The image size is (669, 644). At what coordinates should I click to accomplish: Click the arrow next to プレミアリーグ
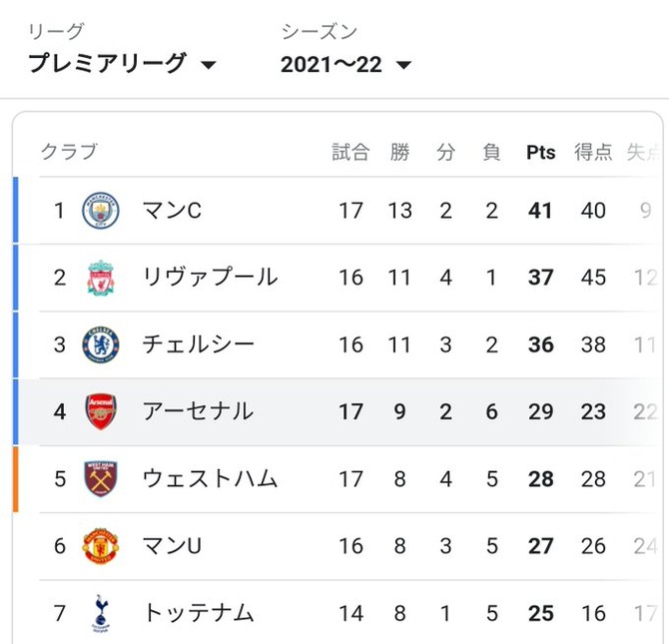[209, 65]
